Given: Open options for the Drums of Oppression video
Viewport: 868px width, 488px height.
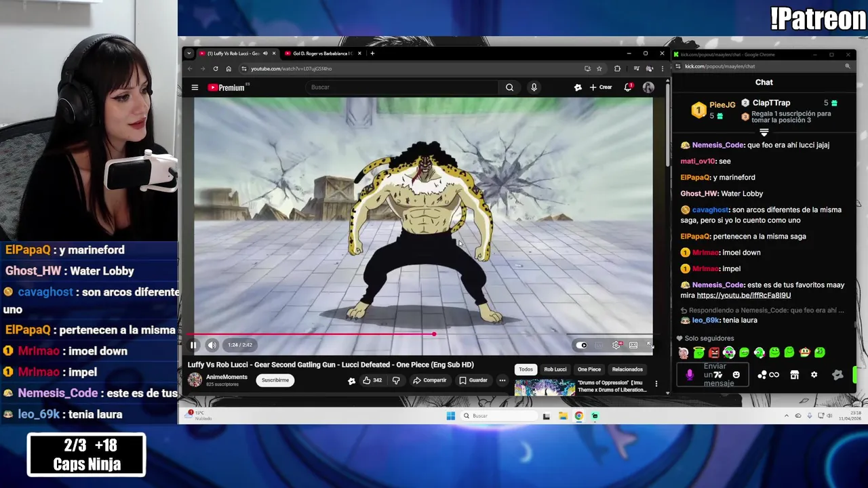Looking at the screenshot, I should 656,384.
